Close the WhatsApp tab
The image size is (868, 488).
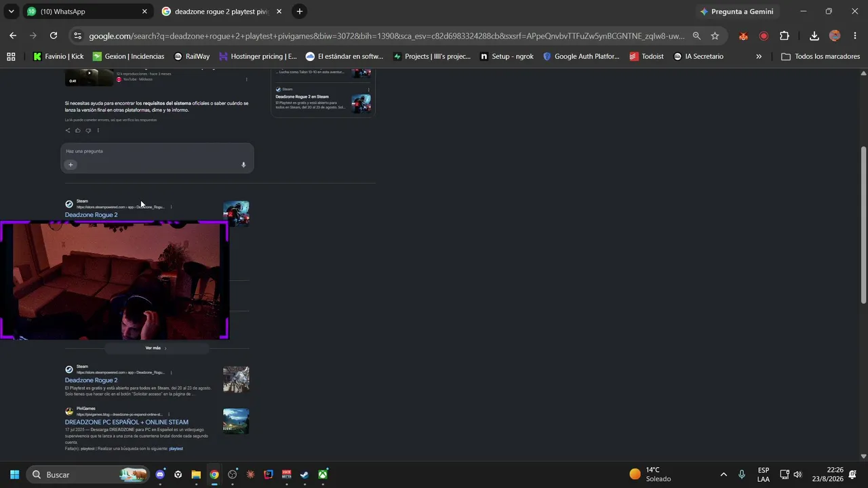144,12
